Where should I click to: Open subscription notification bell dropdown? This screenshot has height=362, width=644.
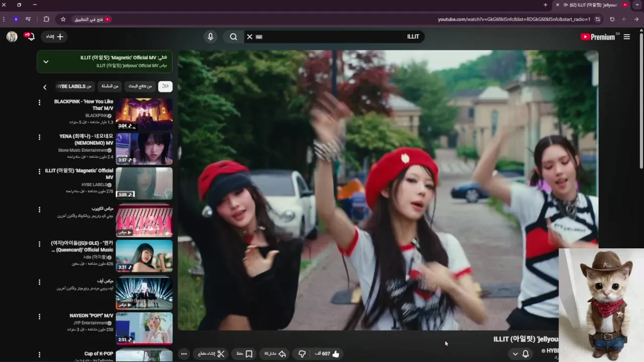(x=521, y=354)
